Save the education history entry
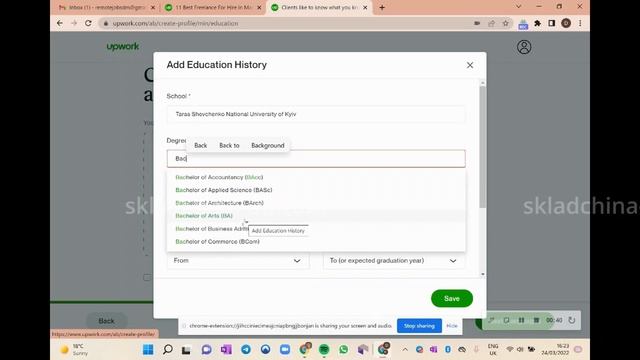Screen dimensions: 640x360 (x=452, y=298)
